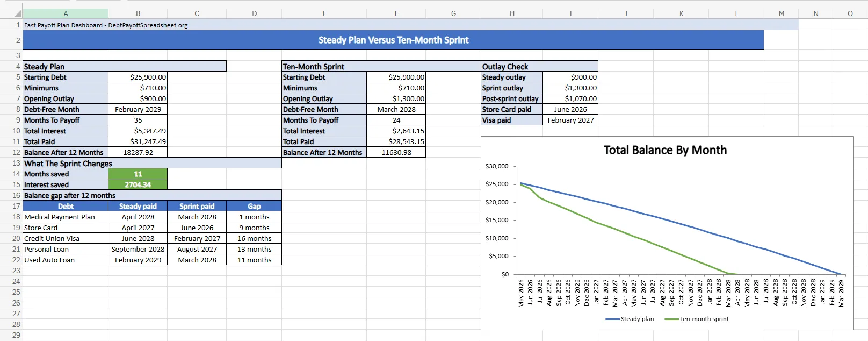
Task: Click the $15,000 axis label on chart
Action: [x=497, y=220]
